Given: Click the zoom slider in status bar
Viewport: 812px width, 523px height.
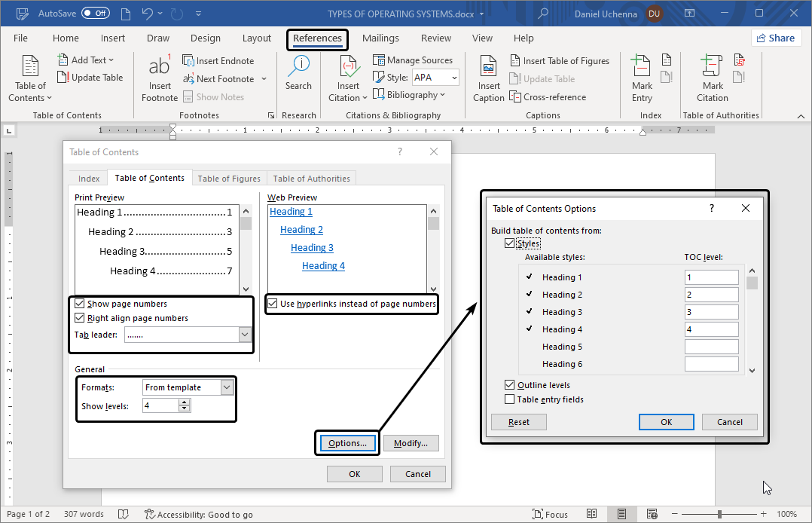Looking at the screenshot, I should (719, 514).
